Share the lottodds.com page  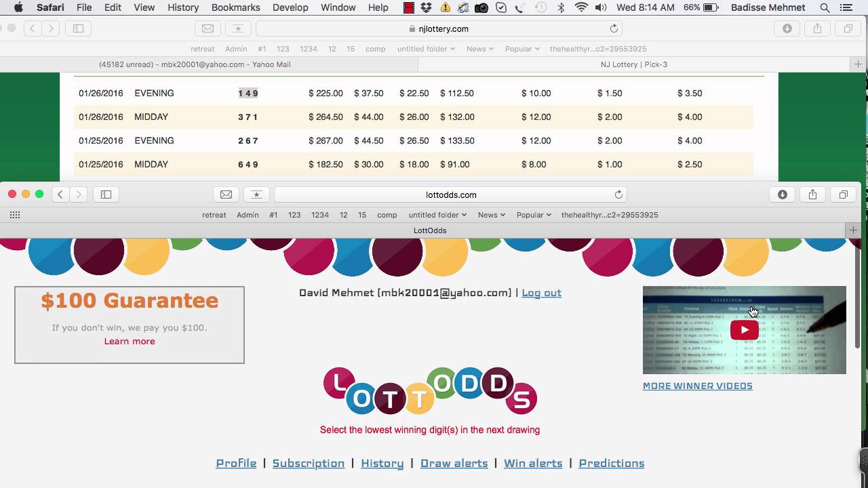[812, 195]
